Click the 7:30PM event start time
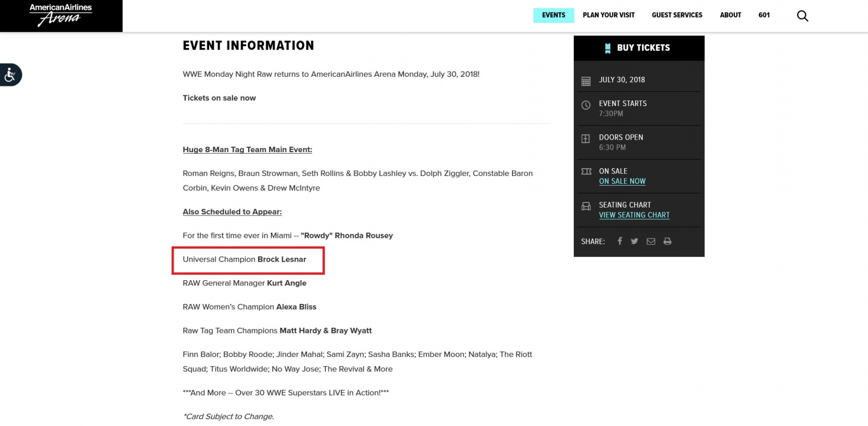The height and width of the screenshot is (426, 868). click(x=611, y=114)
